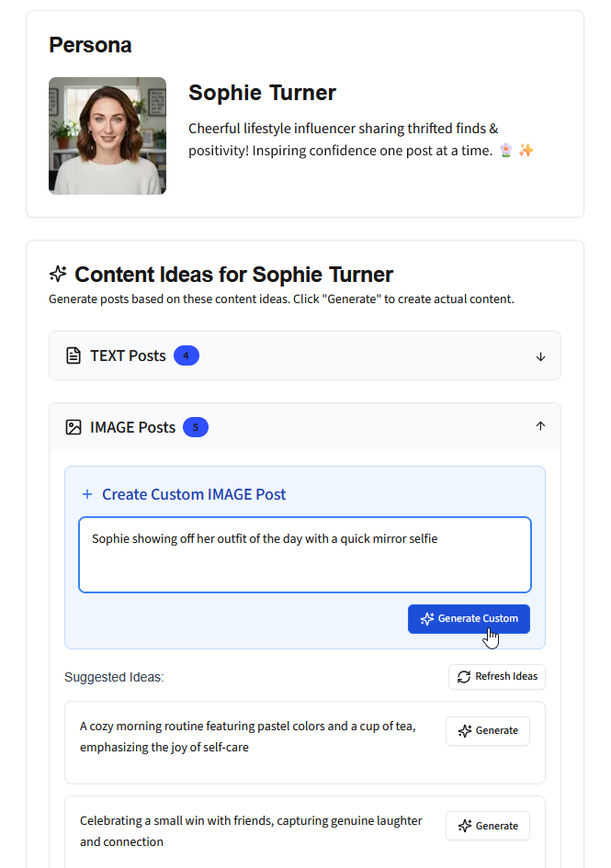Focus the custom image post text box
611x868 pixels.
[305, 555]
